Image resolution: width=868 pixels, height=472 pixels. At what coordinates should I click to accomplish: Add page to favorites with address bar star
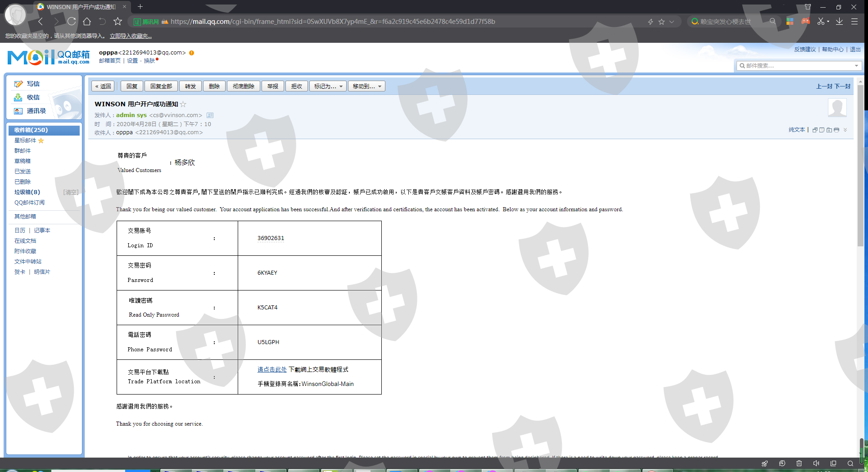click(x=661, y=22)
